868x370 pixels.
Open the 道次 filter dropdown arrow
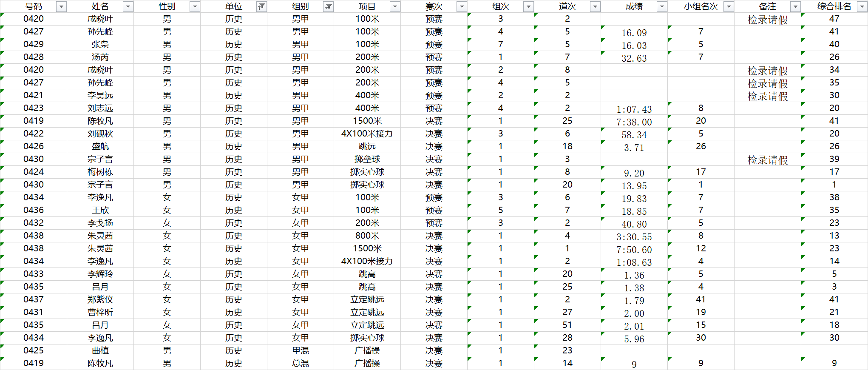tap(595, 6)
